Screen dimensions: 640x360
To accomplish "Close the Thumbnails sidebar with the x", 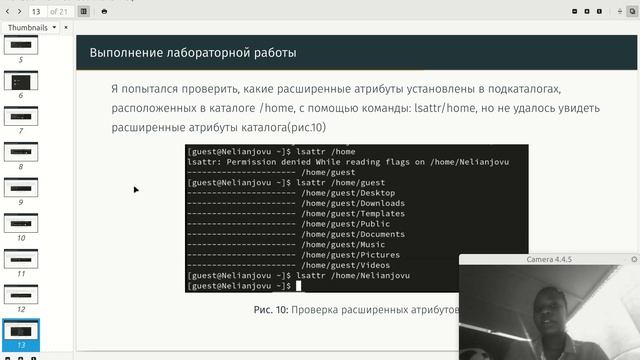I will (66, 27).
